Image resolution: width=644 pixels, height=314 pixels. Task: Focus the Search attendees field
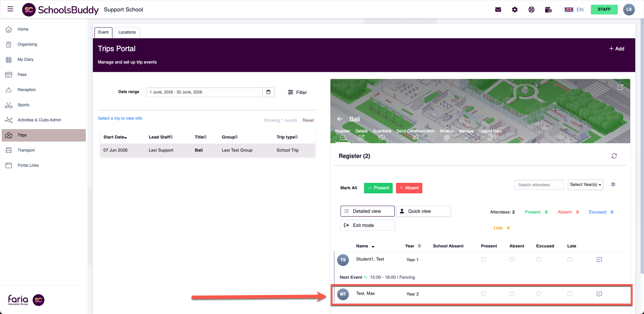tap(539, 185)
